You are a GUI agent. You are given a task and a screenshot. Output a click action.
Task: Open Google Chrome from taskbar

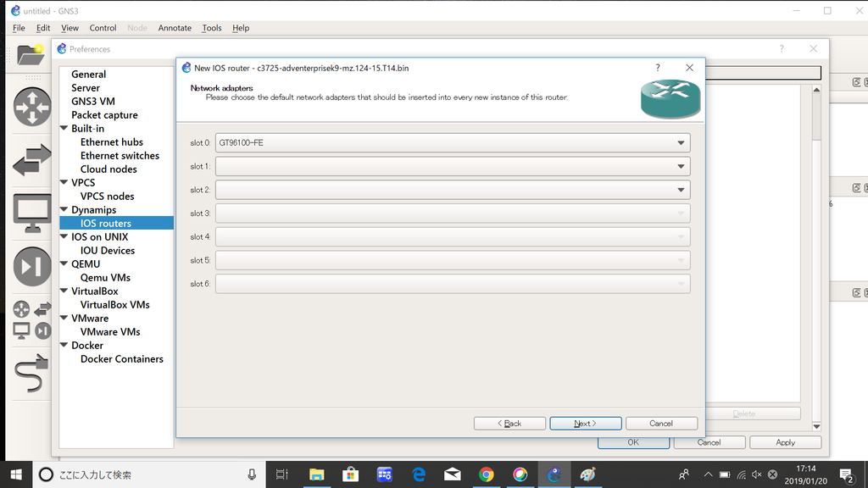pos(486,474)
